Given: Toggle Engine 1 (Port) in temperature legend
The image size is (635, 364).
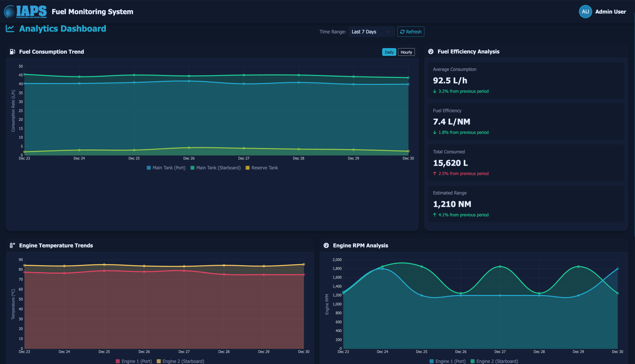Looking at the screenshot, I should point(134,361).
